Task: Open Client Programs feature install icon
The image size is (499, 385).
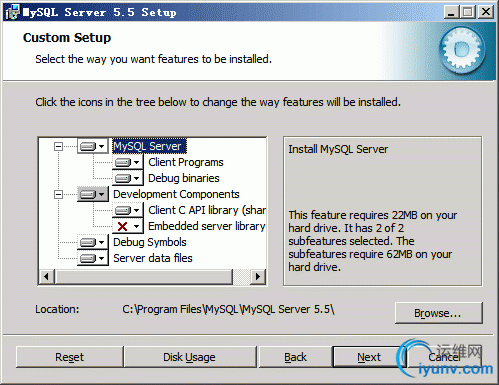Action: (128, 162)
